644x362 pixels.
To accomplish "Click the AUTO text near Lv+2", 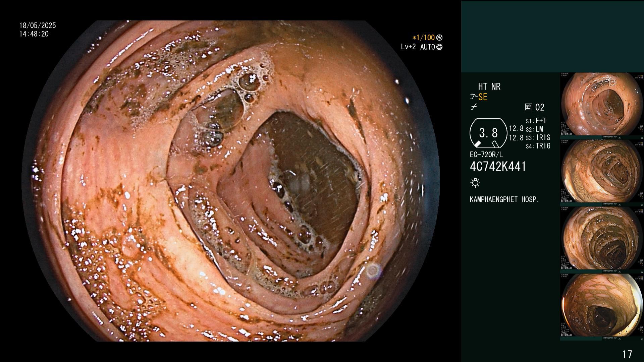I will pos(428,47).
